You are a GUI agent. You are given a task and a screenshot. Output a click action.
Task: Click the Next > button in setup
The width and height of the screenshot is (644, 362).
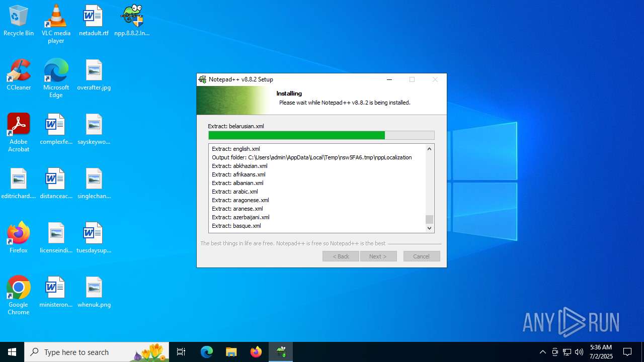pyautogui.click(x=378, y=256)
